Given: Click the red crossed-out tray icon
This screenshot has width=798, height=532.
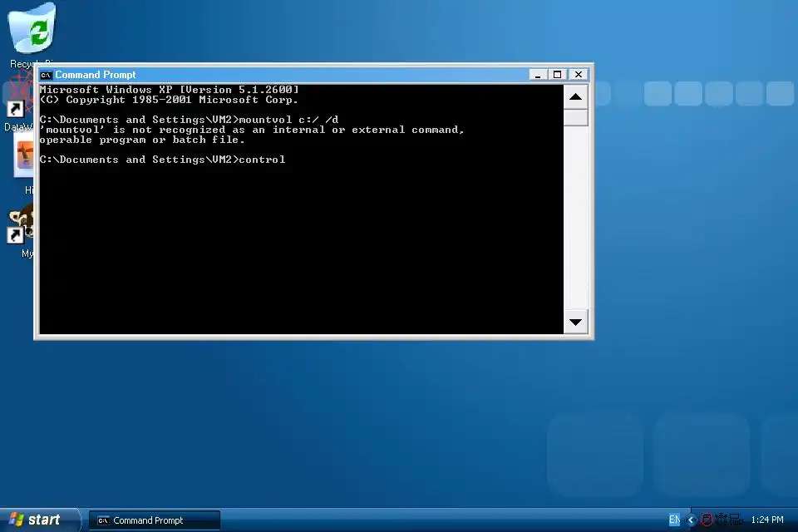Looking at the screenshot, I should [707, 520].
